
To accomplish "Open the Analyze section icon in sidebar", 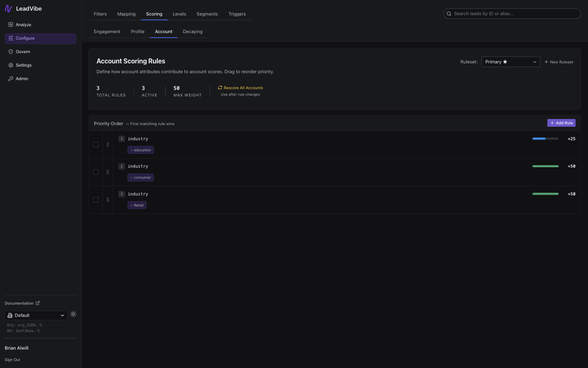I will (x=11, y=25).
